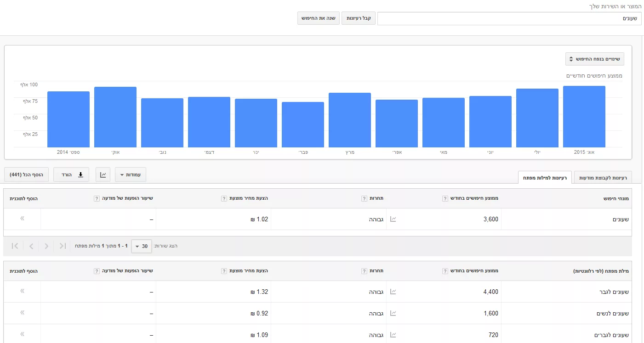The width and height of the screenshot is (644, 343).
Task: Click the 3,600 monthly searches value
Action: (491, 219)
